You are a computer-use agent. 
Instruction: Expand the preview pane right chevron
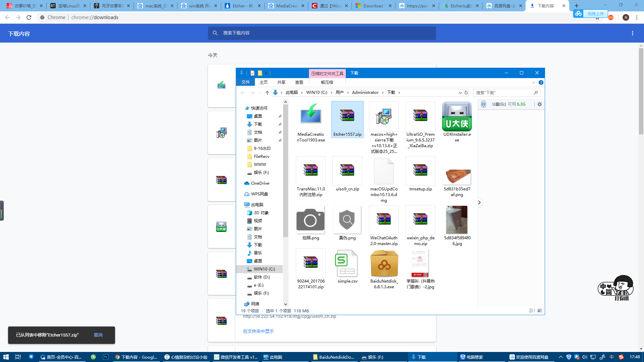click(x=479, y=202)
